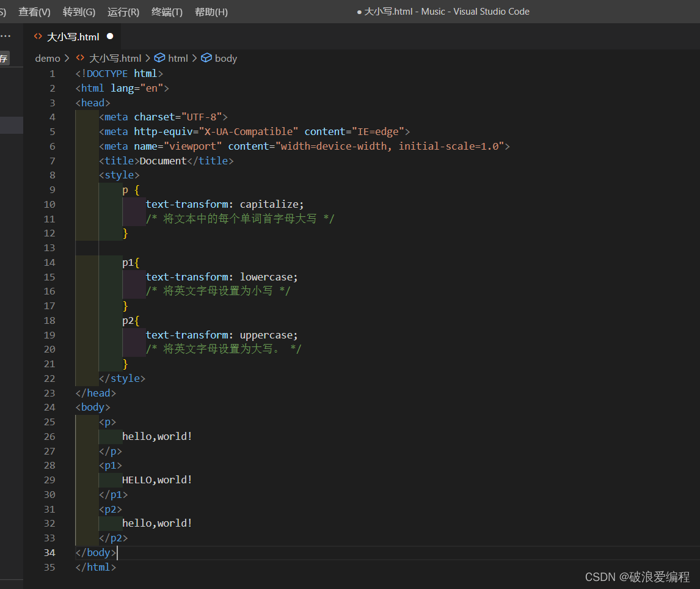This screenshot has width=700, height=589.
Task: Click the closing html tag on line 35
Action: point(95,567)
